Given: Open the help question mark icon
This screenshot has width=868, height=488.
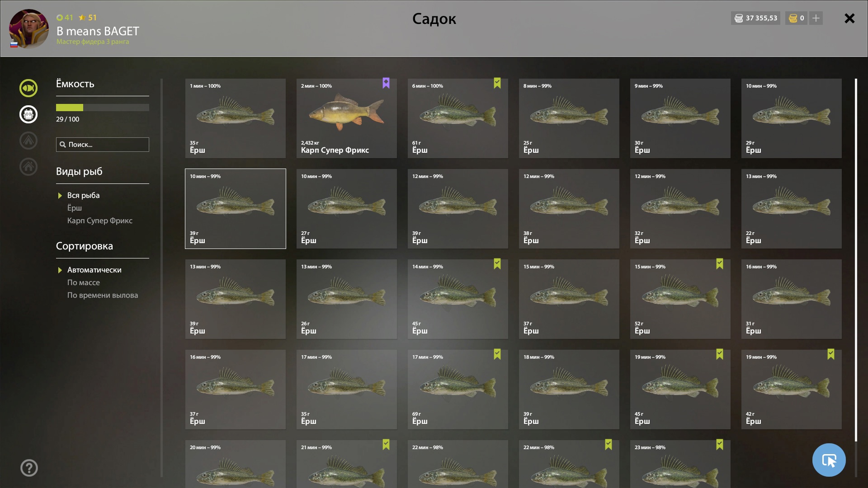Looking at the screenshot, I should click(29, 468).
